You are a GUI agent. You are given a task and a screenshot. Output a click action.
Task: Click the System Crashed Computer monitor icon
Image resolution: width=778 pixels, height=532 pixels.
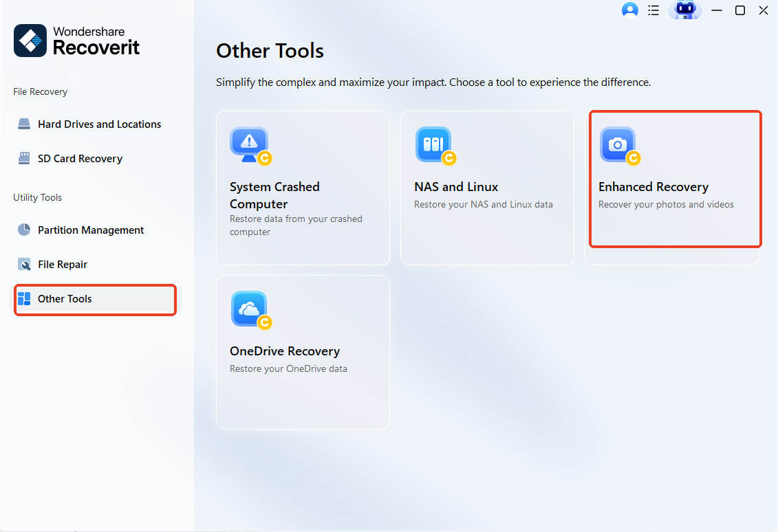click(x=250, y=145)
